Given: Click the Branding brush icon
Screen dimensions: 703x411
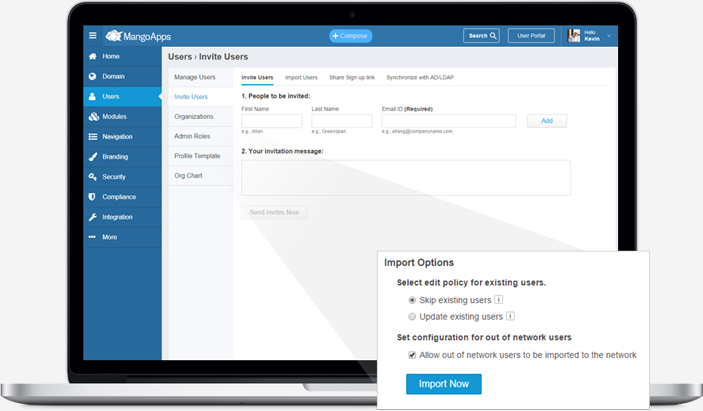Looking at the screenshot, I should [x=93, y=157].
